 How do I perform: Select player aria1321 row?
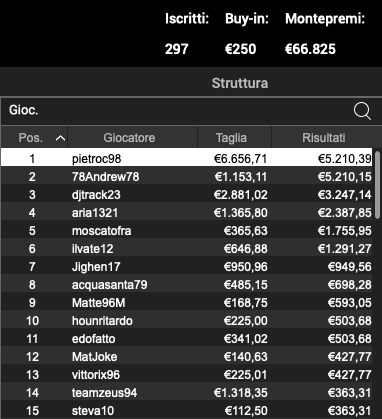187,212
